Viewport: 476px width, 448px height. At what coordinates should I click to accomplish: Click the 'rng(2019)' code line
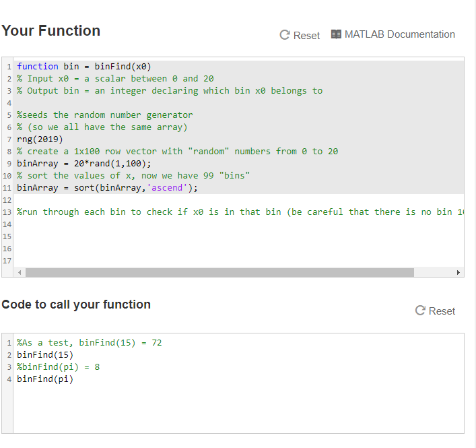coord(40,139)
